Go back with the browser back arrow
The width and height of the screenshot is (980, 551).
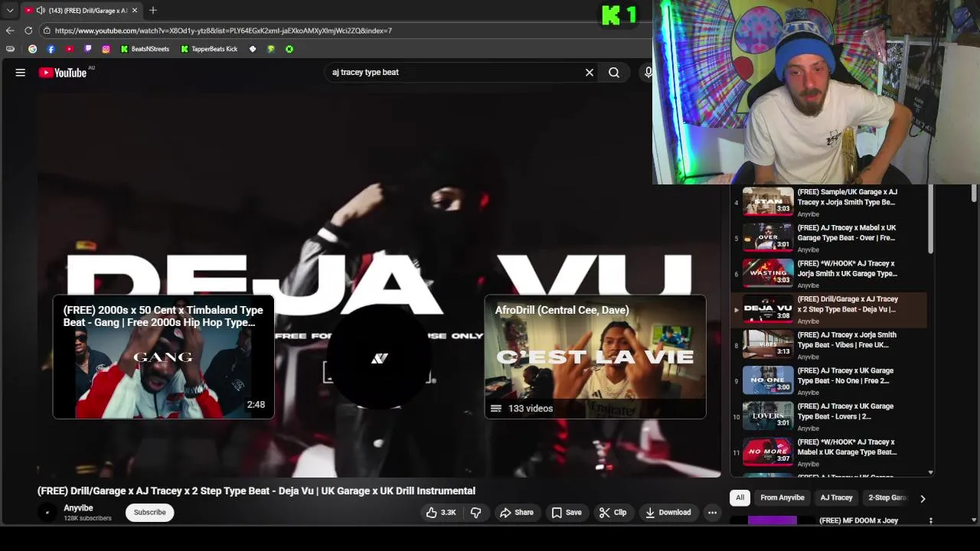[10, 31]
